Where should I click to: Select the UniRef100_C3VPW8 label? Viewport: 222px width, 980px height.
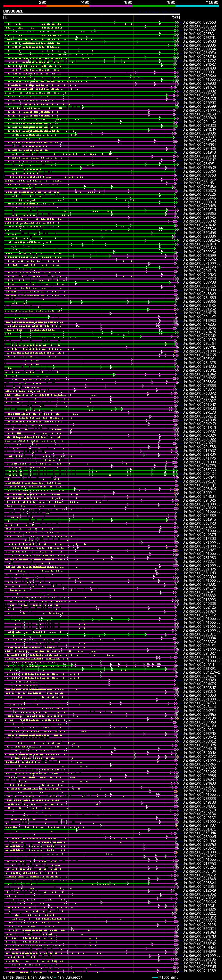199,282
